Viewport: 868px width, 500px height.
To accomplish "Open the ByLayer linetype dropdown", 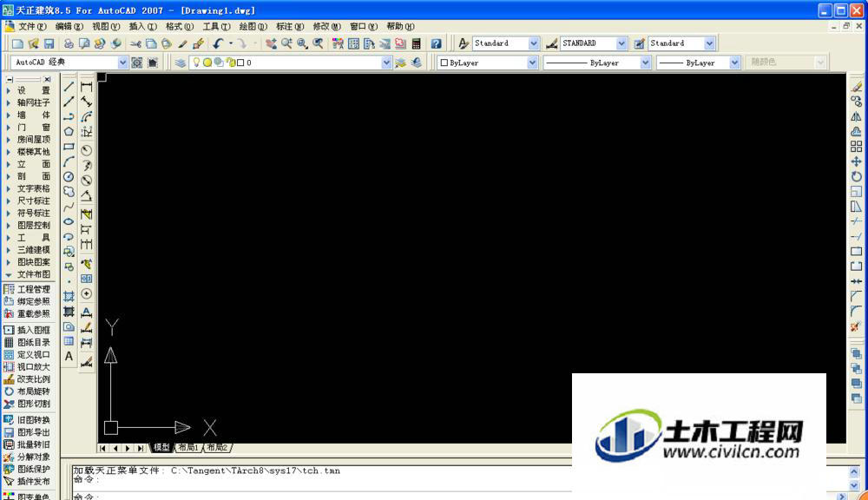I will click(x=645, y=62).
